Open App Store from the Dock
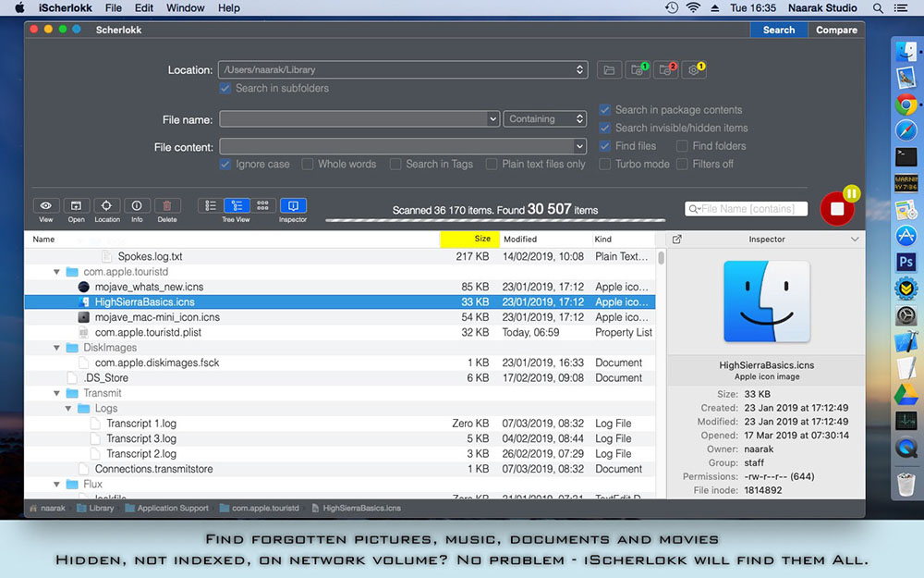This screenshot has height=578, width=924. click(906, 235)
